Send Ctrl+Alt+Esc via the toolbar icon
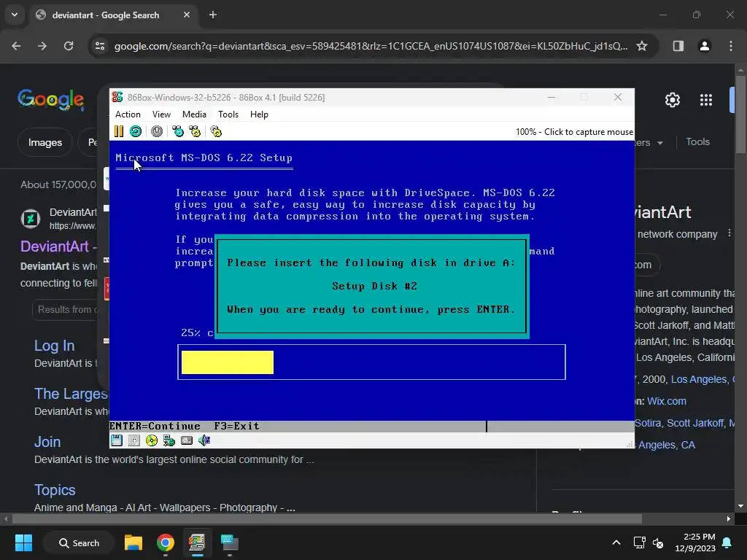The image size is (747, 560). pos(195,131)
